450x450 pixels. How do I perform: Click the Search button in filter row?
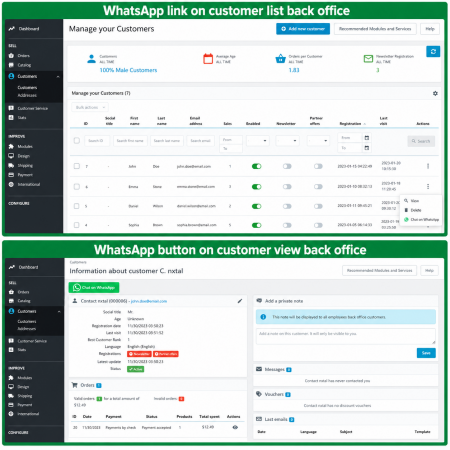[x=421, y=141]
